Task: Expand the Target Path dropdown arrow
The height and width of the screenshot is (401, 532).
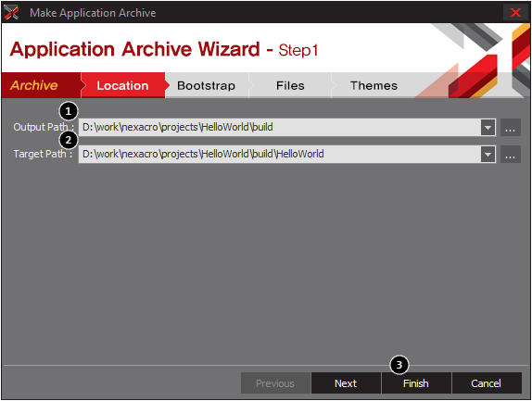Action: pyautogui.click(x=488, y=155)
